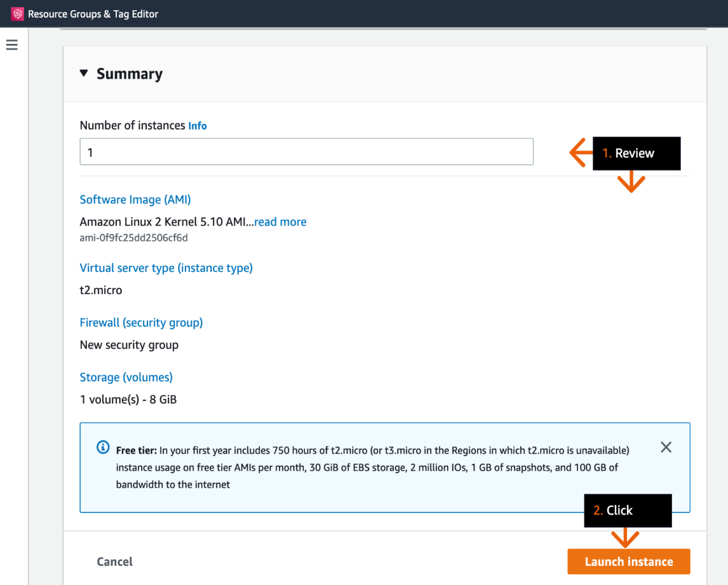Dismiss the Free tier notice with the X
The width and height of the screenshot is (728, 585).
[666, 447]
